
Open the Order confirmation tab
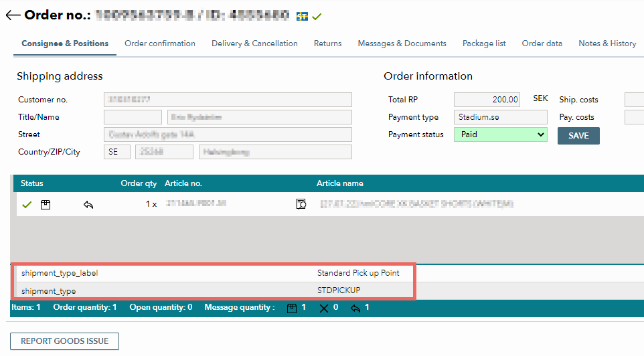tap(160, 43)
